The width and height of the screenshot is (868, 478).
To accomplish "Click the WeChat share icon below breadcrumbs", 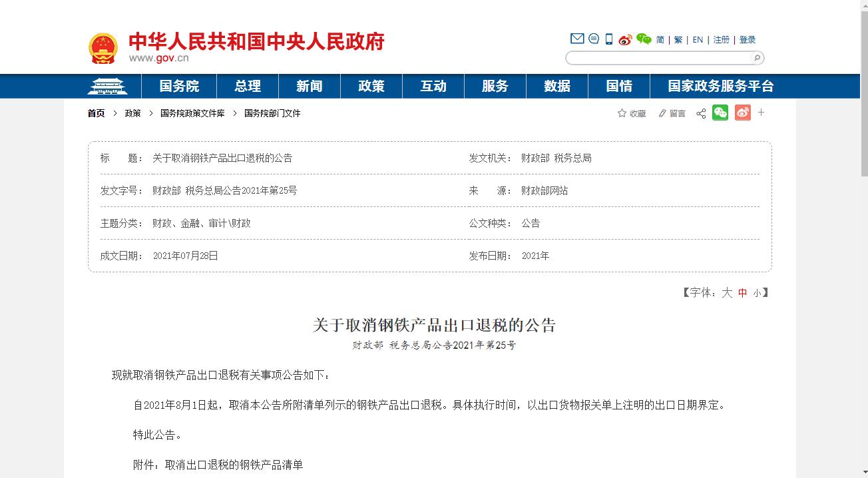I will click(720, 113).
